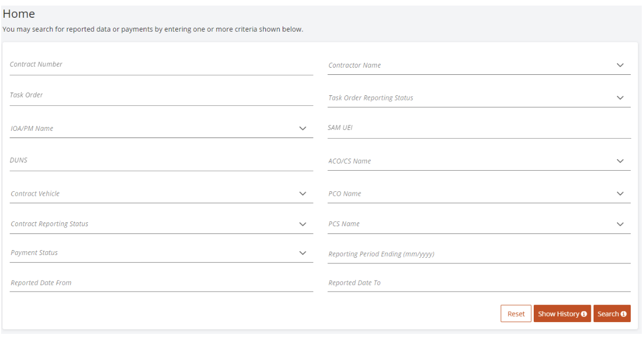This screenshot has width=644, height=346.
Task: Click the PCS Name chevron arrow
Action: click(x=620, y=225)
